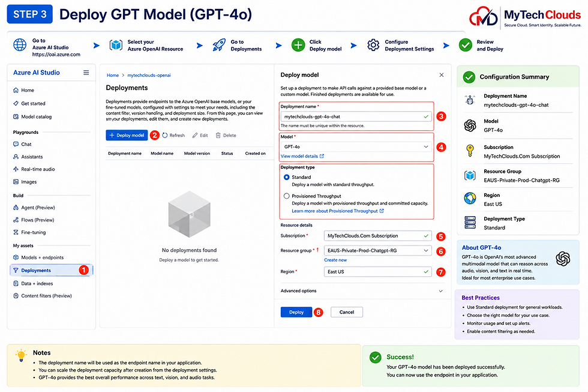Close the Deploy model panel
Image resolution: width=588 pixels, height=392 pixels.
(x=442, y=75)
